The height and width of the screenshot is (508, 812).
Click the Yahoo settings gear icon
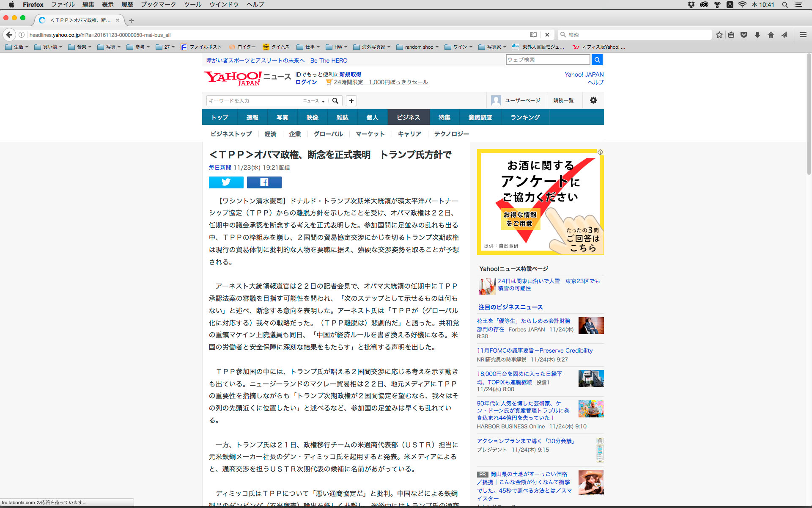[x=593, y=100]
